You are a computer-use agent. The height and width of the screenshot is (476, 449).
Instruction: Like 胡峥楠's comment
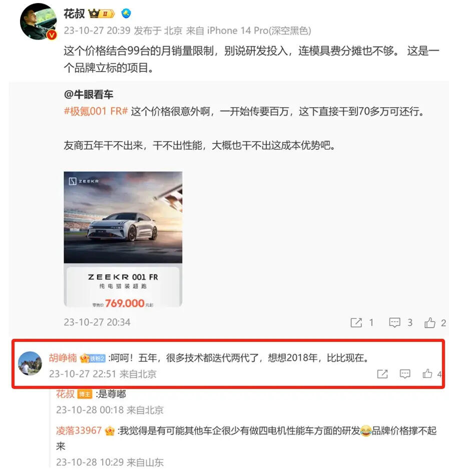click(427, 374)
